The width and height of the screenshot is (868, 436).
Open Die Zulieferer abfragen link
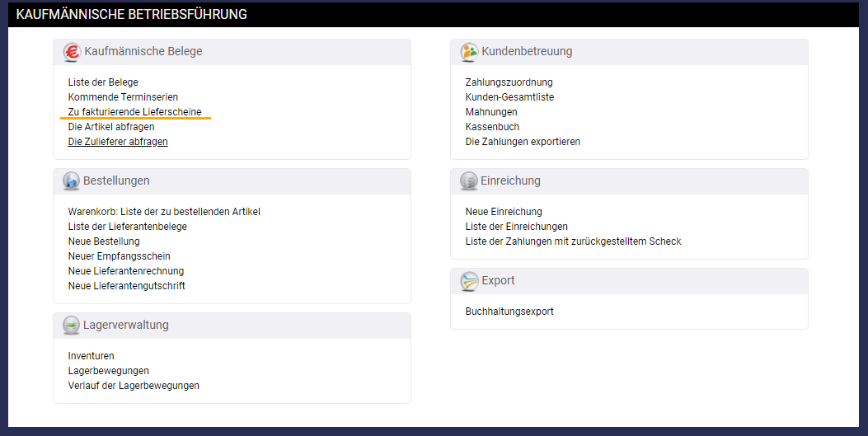(x=118, y=142)
